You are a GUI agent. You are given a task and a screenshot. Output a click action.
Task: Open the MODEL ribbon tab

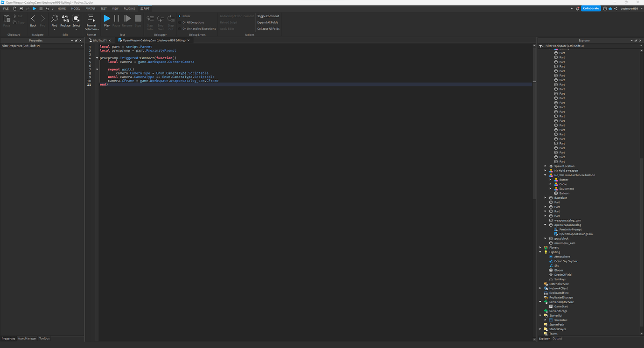[75, 8]
